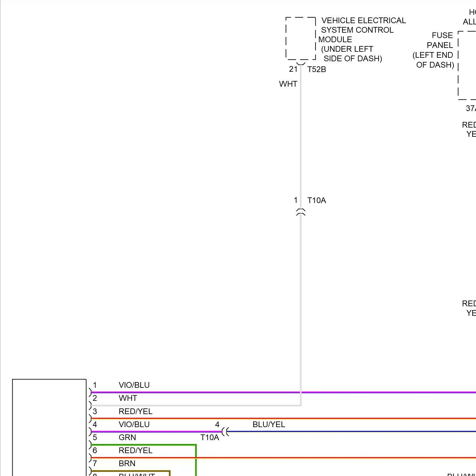
Task: Click the connector symbol under T10A pin 1
Action: pos(301,212)
